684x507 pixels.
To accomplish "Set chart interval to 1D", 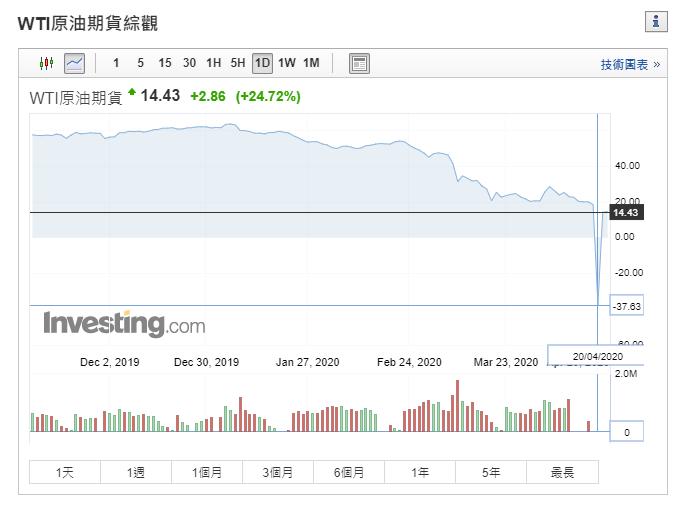I will (x=262, y=63).
